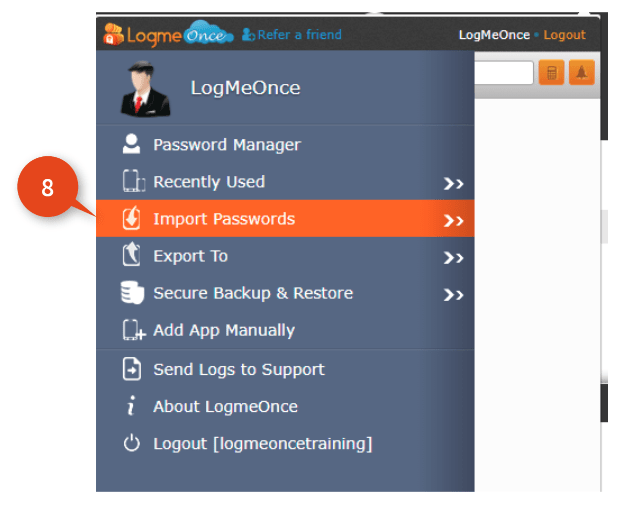Click the Send Logs document icon
This screenshot has height=511, width=635.
click(132, 369)
